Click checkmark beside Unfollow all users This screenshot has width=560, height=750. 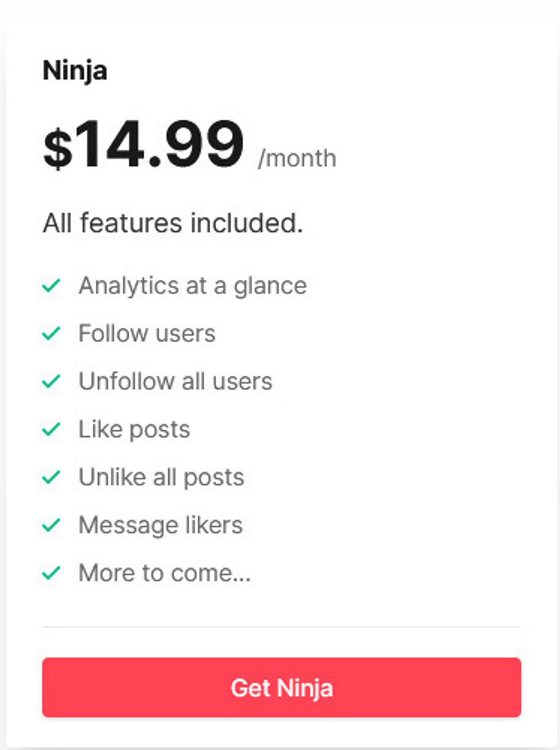[x=51, y=382]
